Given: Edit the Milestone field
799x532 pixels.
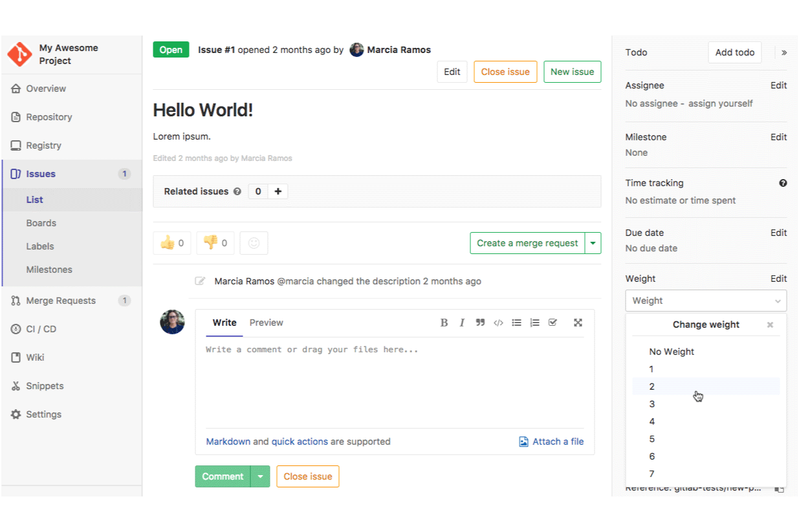Looking at the screenshot, I should (x=779, y=137).
